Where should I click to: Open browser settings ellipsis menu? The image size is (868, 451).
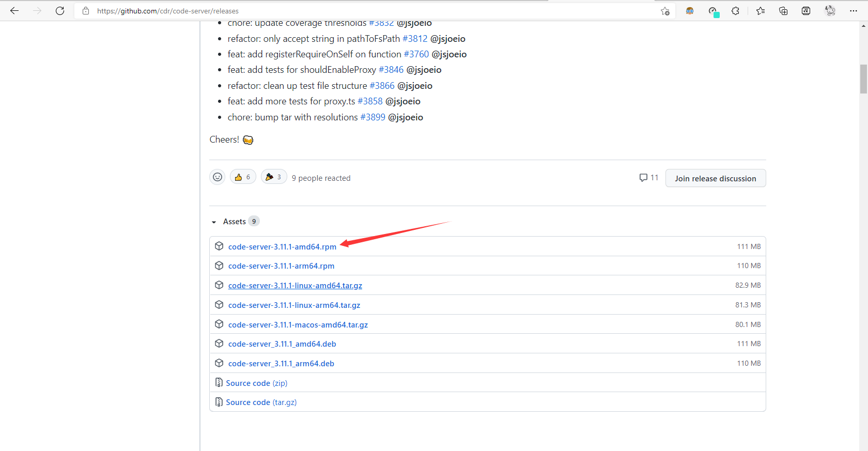(x=853, y=11)
